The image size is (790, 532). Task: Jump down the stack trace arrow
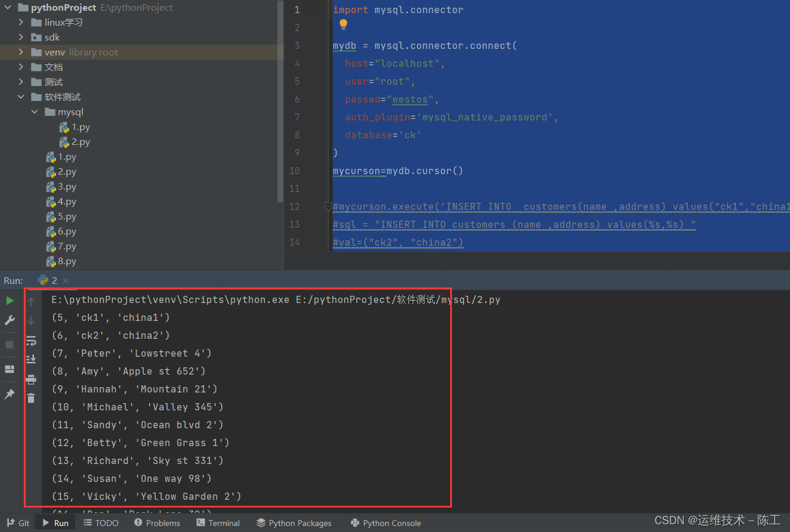31,321
